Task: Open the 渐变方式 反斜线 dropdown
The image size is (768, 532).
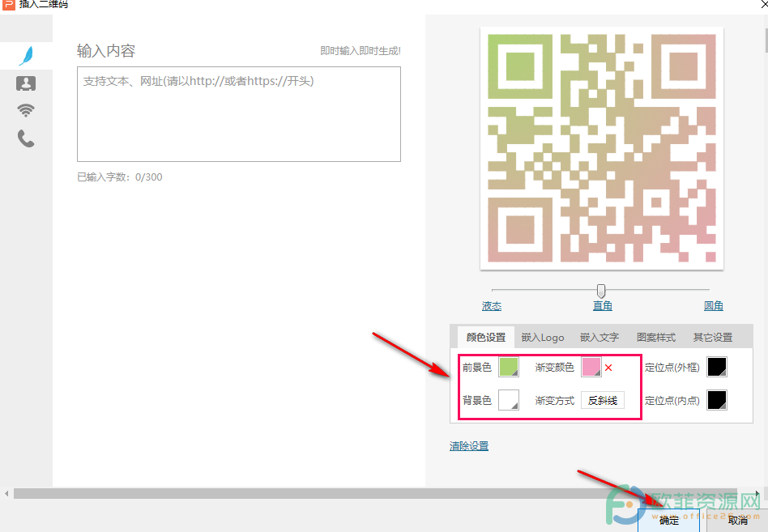Action: click(x=603, y=400)
